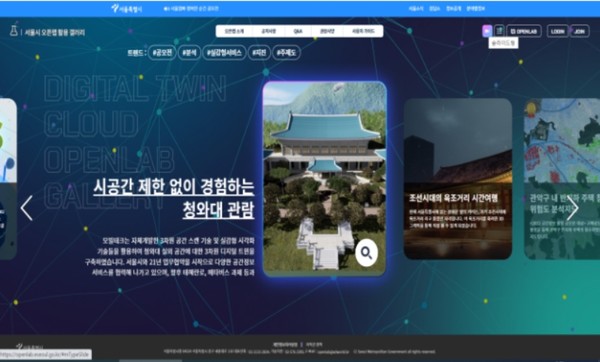Open the 저작권 정책 footer link
This screenshot has width=600, height=362.
(x=313, y=344)
